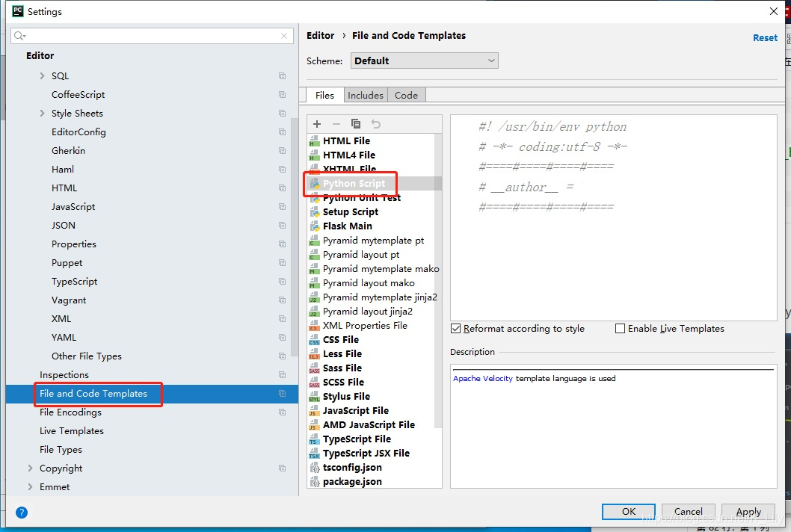Expand the SQL tree node
This screenshot has height=532, width=791.
(x=42, y=75)
